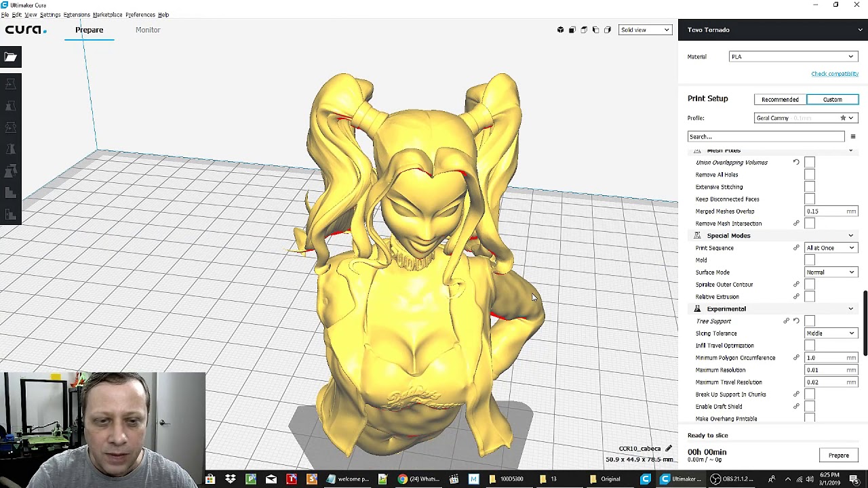868x488 pixels.
Task: Open OBS 21.1.2 from taskbar
Action: click(x=732, y=479)
